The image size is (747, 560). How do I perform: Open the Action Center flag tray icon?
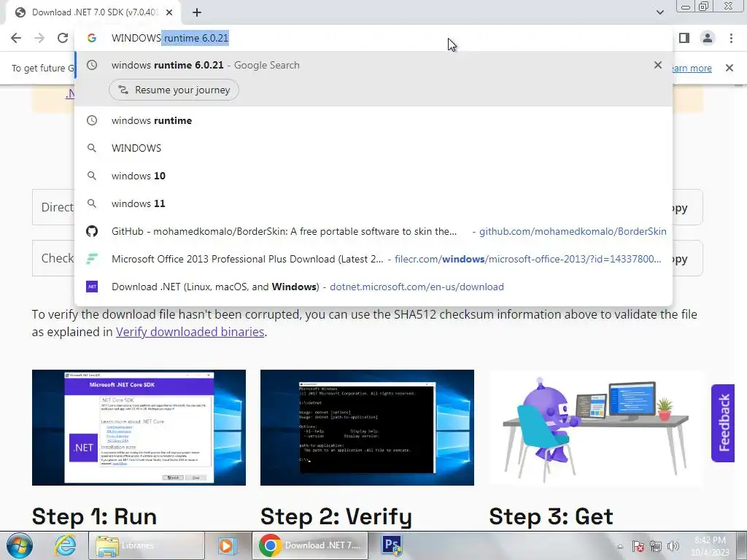coord(638,546)
